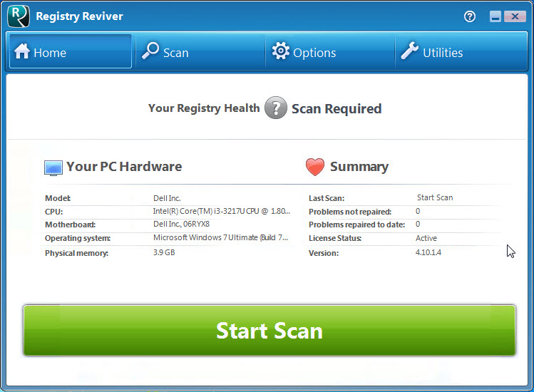534x392 pixels.
Task: Click the Problems repaired to date label
Action: (x=356, y=225)
